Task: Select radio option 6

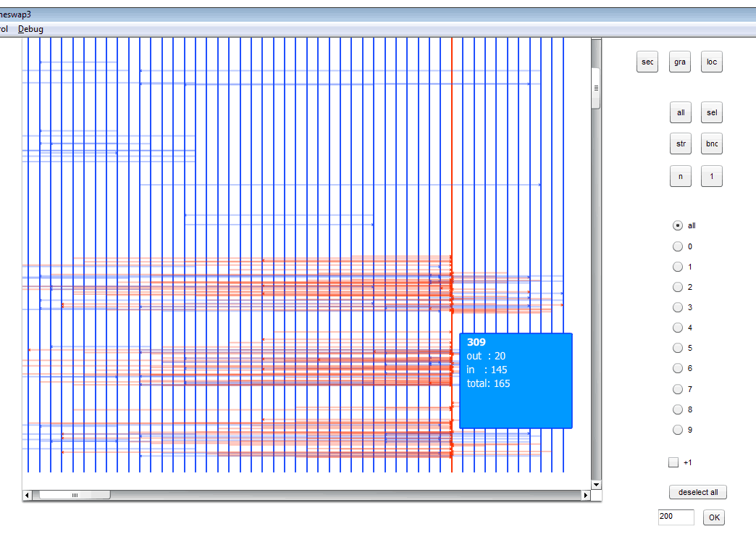Action: (677, 369)
